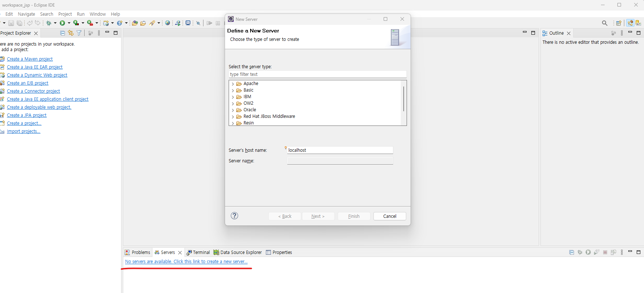The image size is (644, 293).
Task: Open the Navigate menu
Action: click(27, 14)
